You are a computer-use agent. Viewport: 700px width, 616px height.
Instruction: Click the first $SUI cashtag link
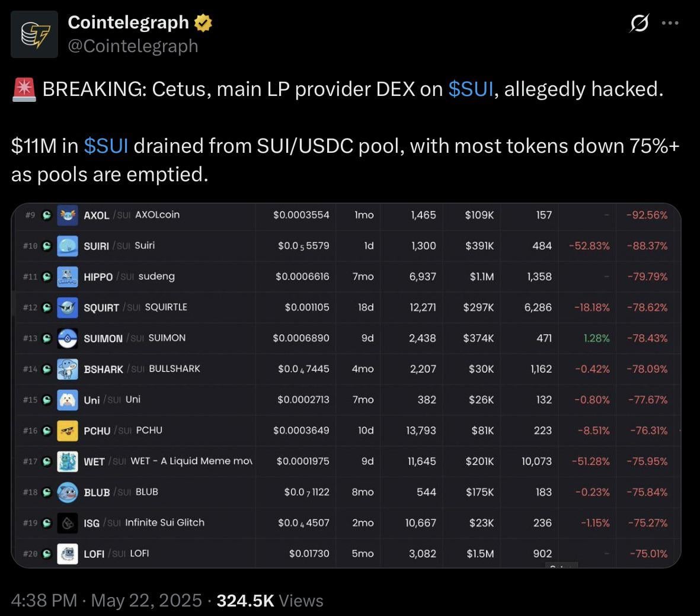coord(471,89)
